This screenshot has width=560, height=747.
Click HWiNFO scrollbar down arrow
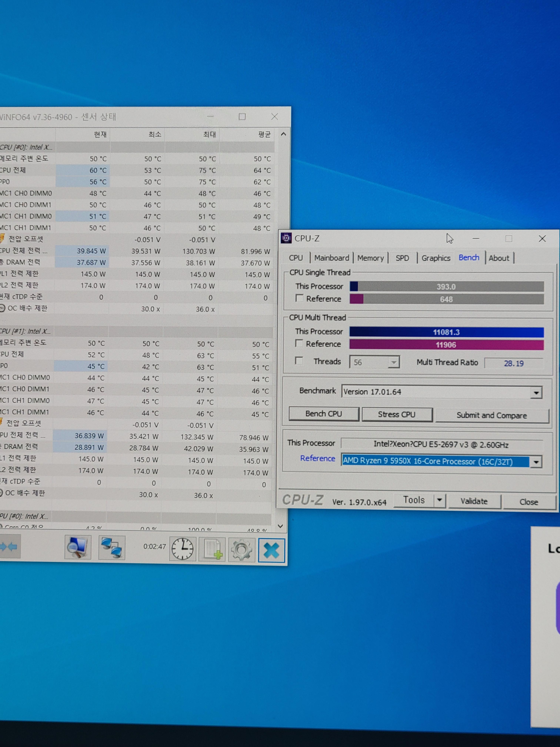280,526
